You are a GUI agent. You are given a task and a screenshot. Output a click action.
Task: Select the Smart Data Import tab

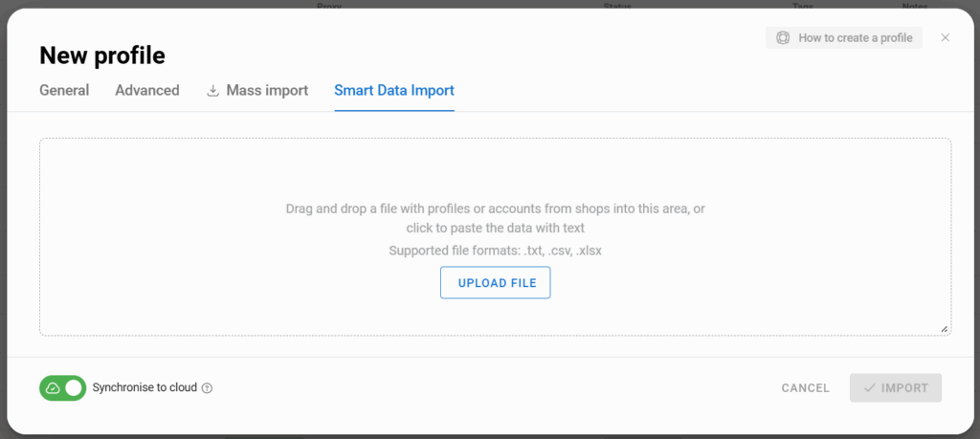(394, 91)
